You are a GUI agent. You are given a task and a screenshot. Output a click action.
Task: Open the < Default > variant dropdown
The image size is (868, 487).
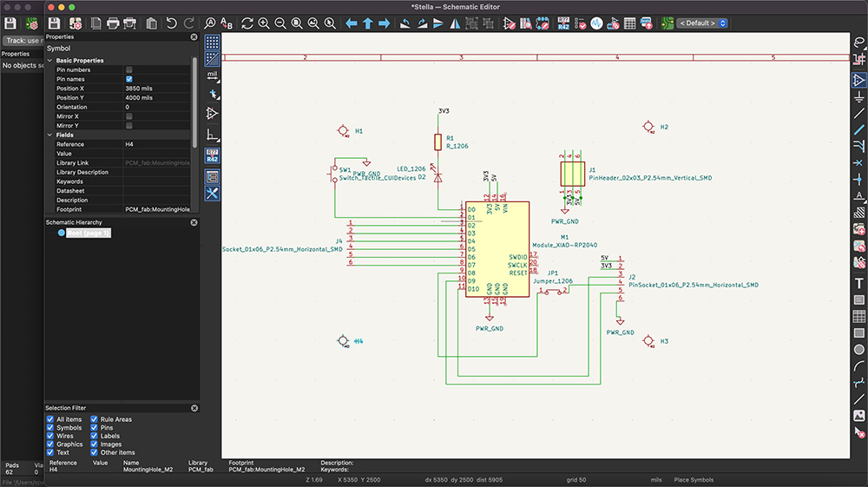click(x=701, y=23)
